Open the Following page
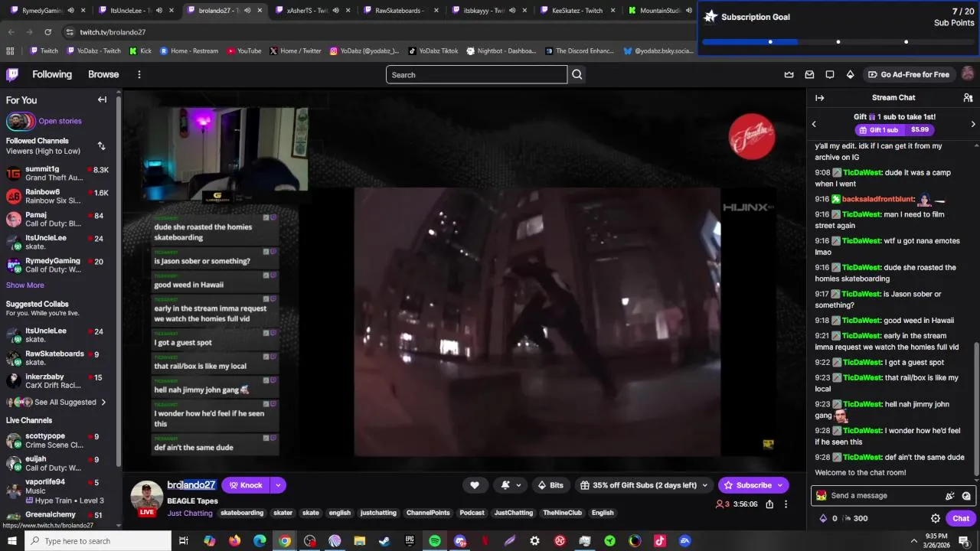 [x=52, y=74]
